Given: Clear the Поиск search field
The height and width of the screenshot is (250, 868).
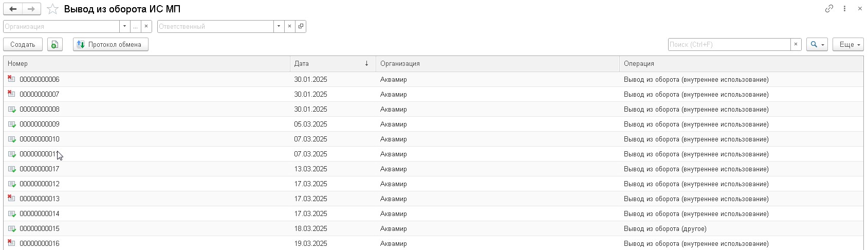Looking at the screenshot, I should [x=796, y=45].
